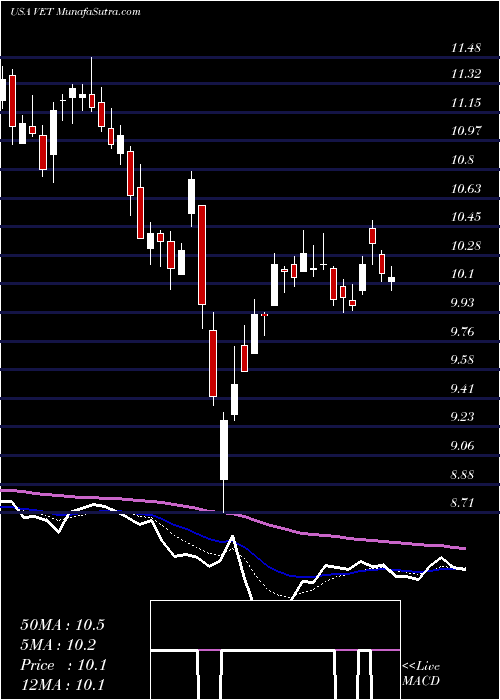The height and width of the screenshot is (700, 500).
Task: Click the Price : 10.1 reading
Action: [x=63, y=665]
